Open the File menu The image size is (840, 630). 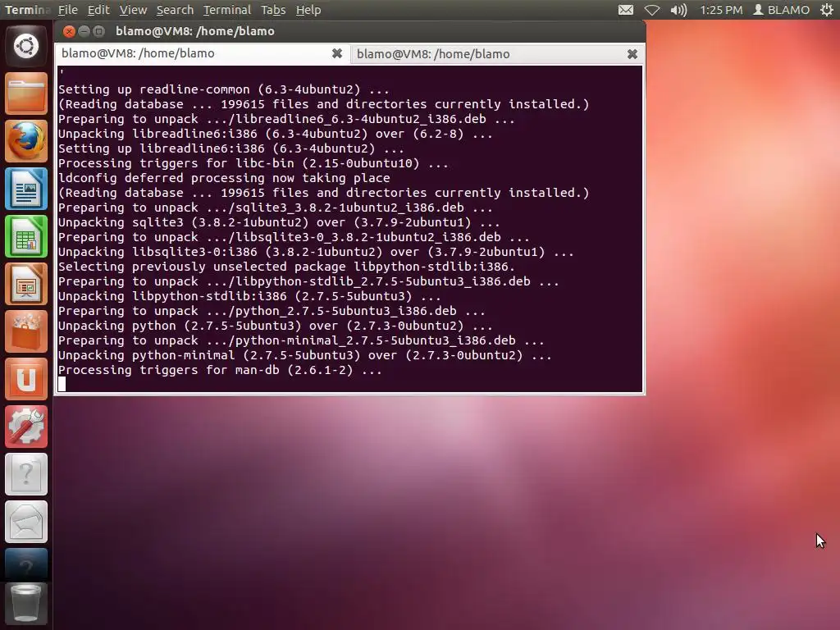pos(67,10)
